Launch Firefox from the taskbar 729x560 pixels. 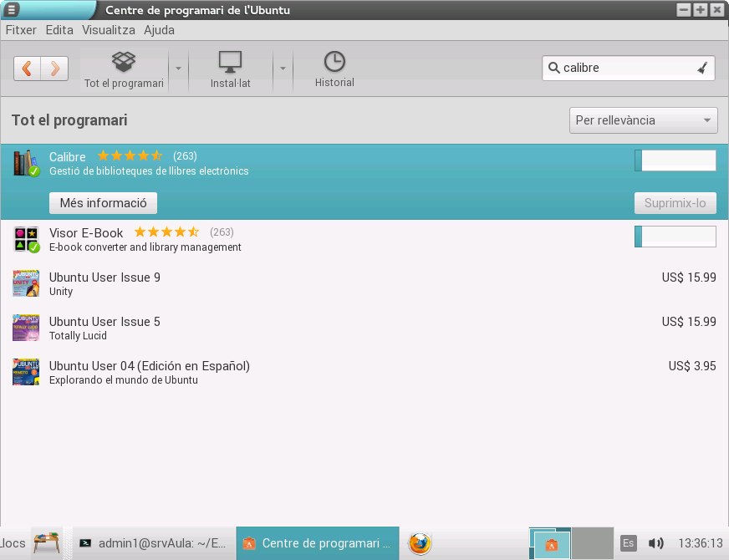click(420, 543)
